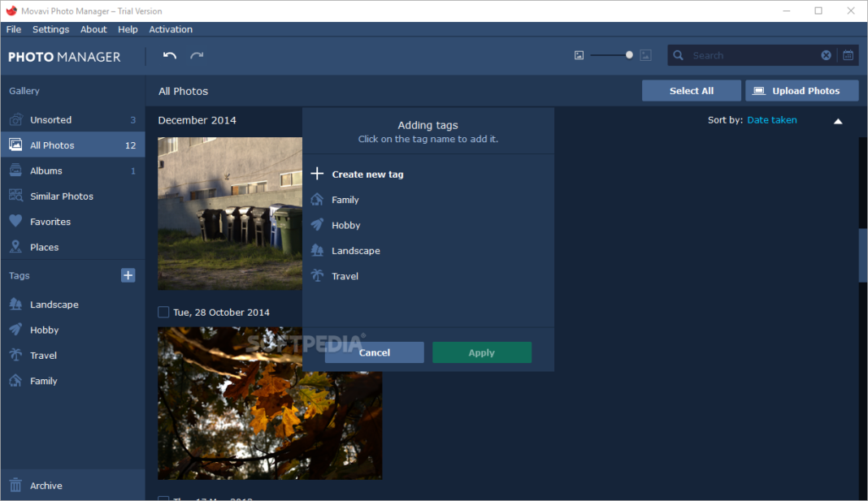
Task: Check the checkbox for Tue, 28 October 2014
Action: tap(163, 312)
